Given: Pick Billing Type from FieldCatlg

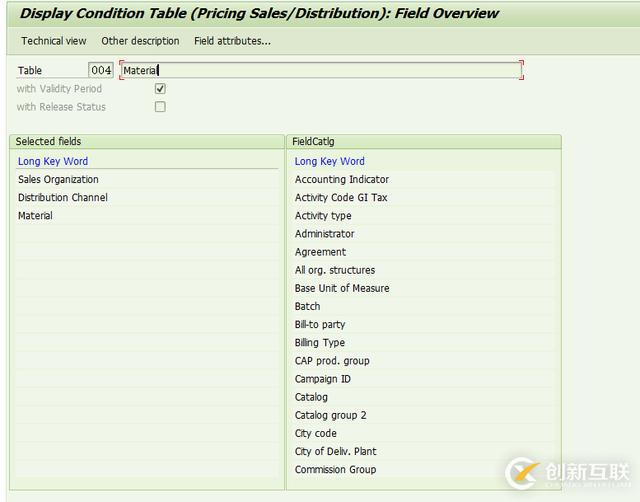Looking at the screenshot, I should [x=320, y=343].
